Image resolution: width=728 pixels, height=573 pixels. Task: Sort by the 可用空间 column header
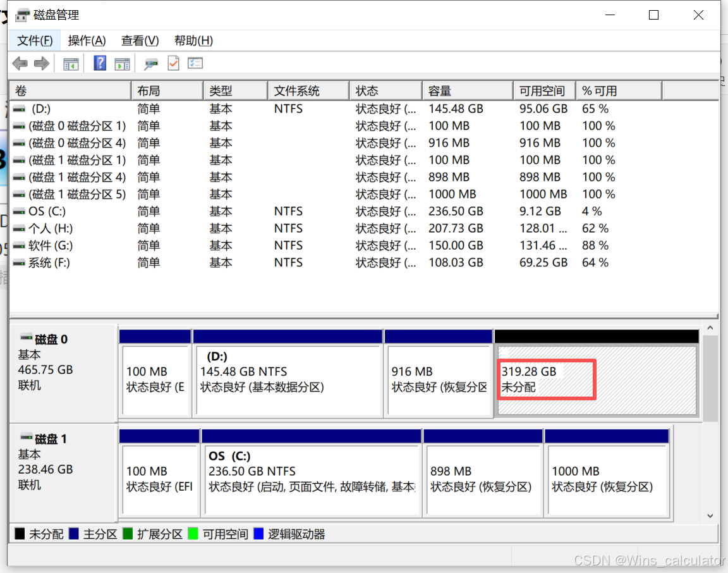coord(545,90)
